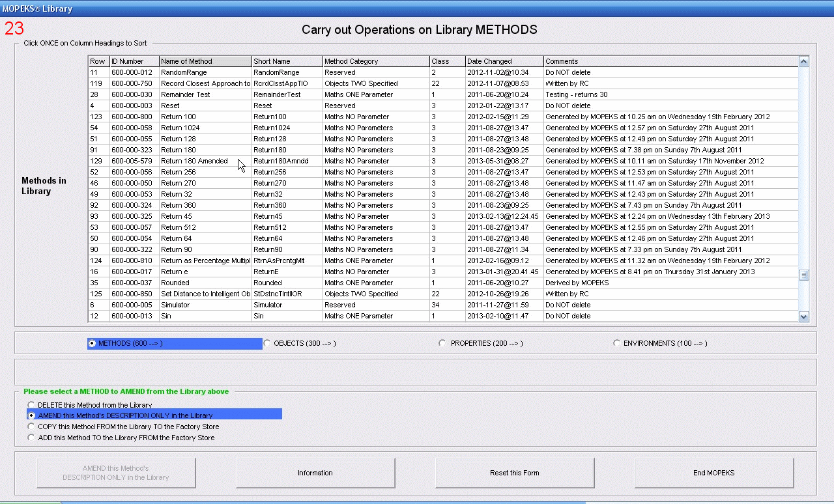This screenshot has width=834, height=504.
Task: Select the 'Remainder Test' method
Action: tap(185, 94)
